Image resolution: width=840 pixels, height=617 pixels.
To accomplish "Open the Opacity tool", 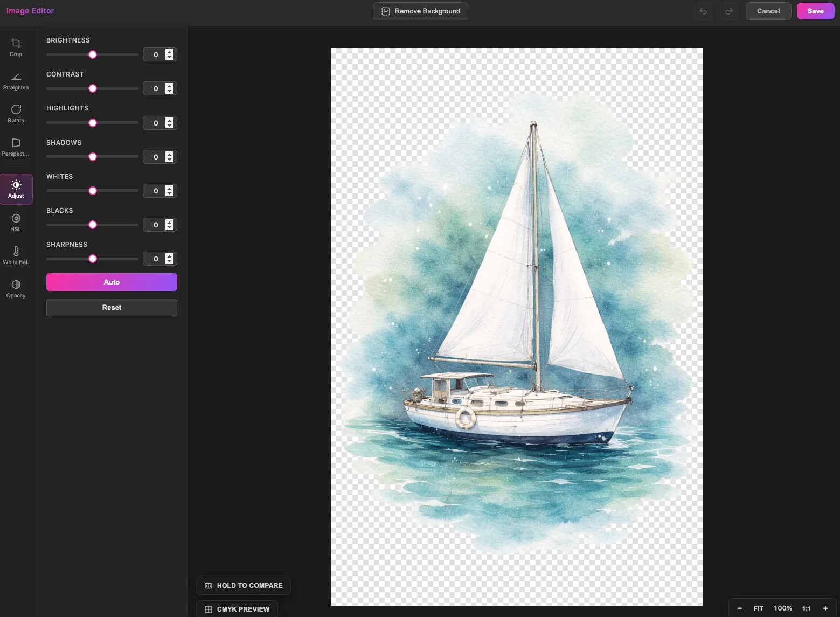I will tap(16, 289).
